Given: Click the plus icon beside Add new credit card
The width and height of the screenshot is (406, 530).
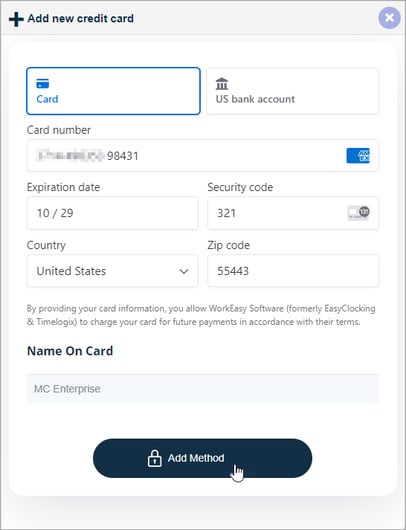Looking at the screenshot, I should (16, 19).
